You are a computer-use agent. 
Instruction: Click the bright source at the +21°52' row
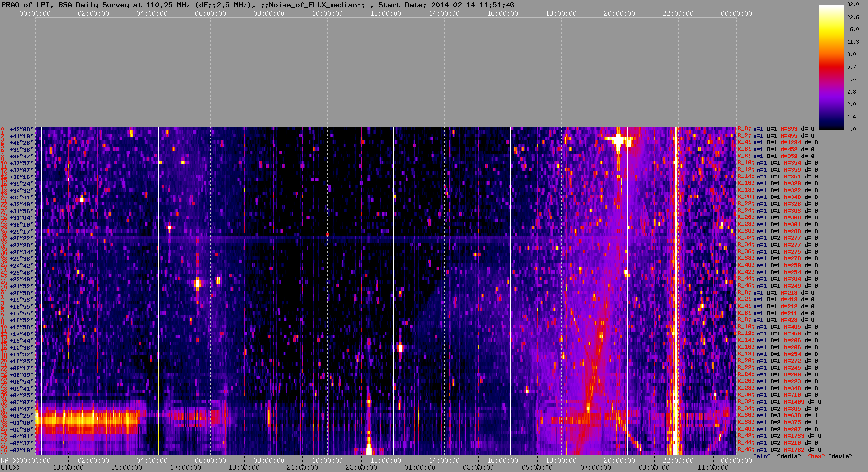pyautogui.click(x=197, y=284)
